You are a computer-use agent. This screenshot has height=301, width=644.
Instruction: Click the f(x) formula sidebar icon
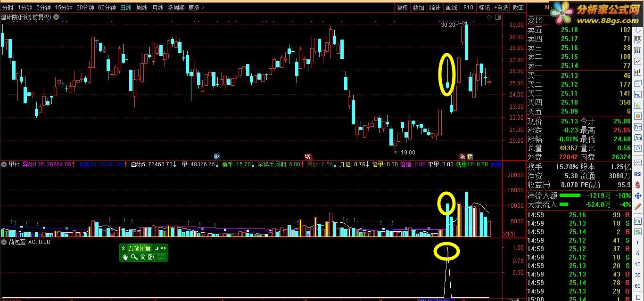pyautogui.click(x=638, y=138)
